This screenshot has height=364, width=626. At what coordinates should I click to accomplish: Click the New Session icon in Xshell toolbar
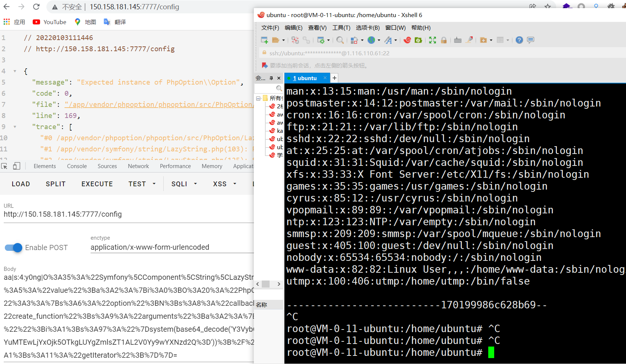[264, 40]
